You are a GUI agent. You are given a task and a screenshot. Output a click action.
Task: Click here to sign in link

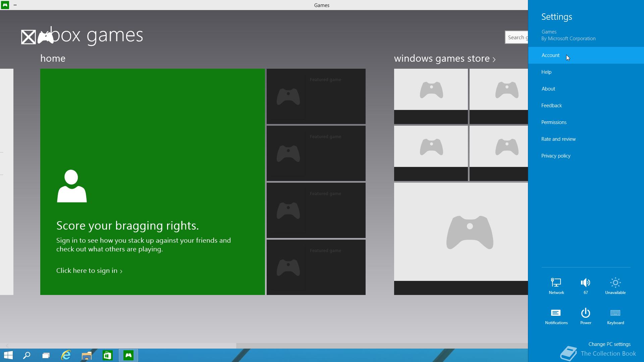[x=89, y=270]
